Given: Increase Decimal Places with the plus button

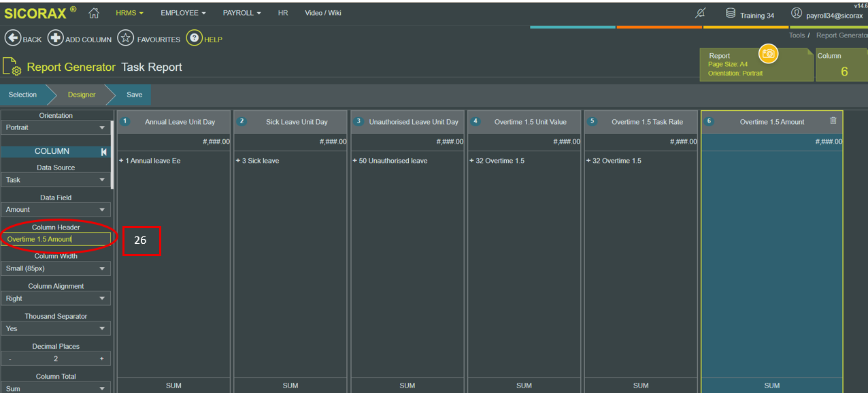Looking at the screenshot, I should (x=102, y=359).
